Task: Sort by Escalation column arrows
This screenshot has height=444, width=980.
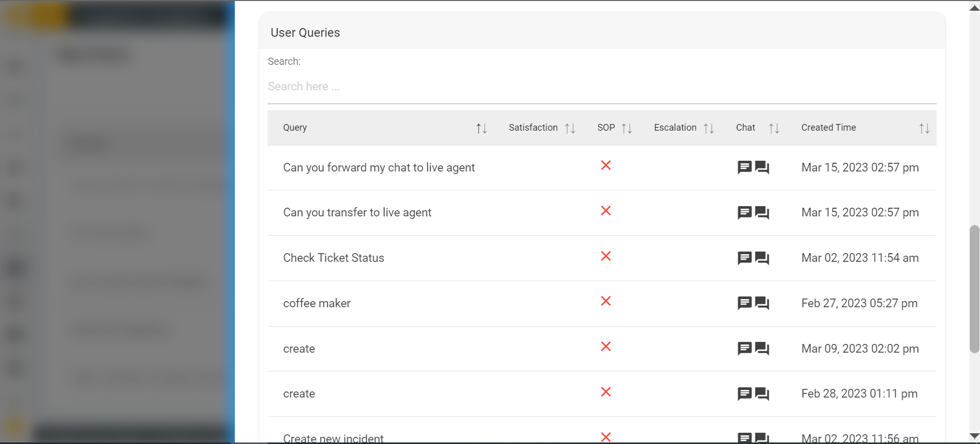Action: point(708,128)
